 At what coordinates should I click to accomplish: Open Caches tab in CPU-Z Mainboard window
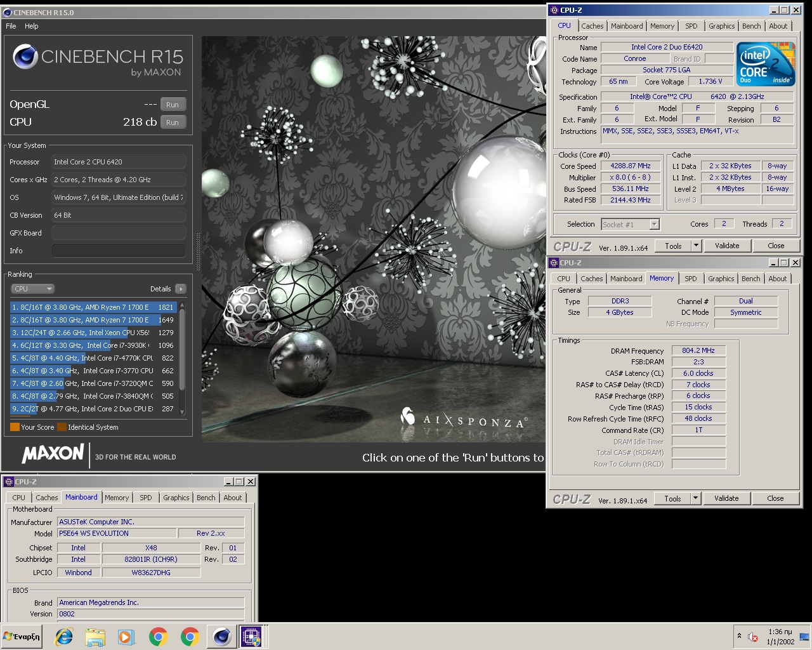(47, 498)
